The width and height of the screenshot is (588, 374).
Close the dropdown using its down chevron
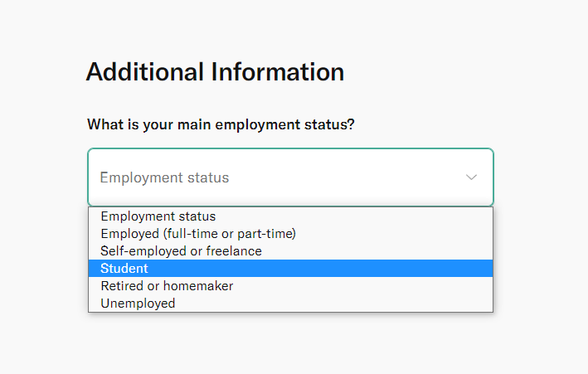click(x=471, y=177)
